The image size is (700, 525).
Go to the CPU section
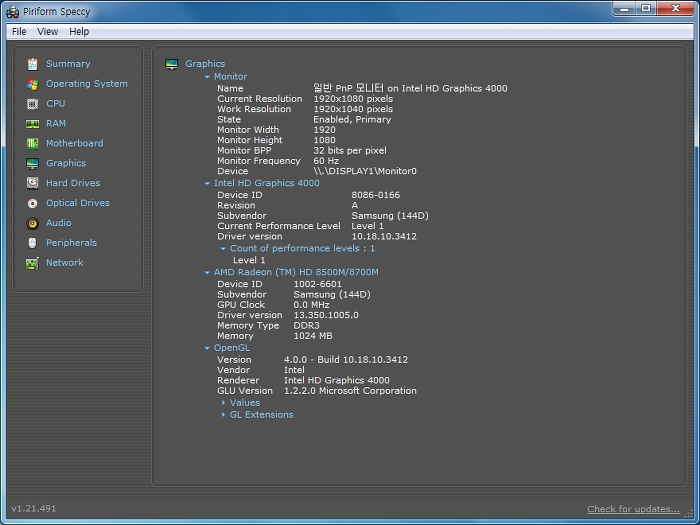pyautogui.click(x=56, y=104)
